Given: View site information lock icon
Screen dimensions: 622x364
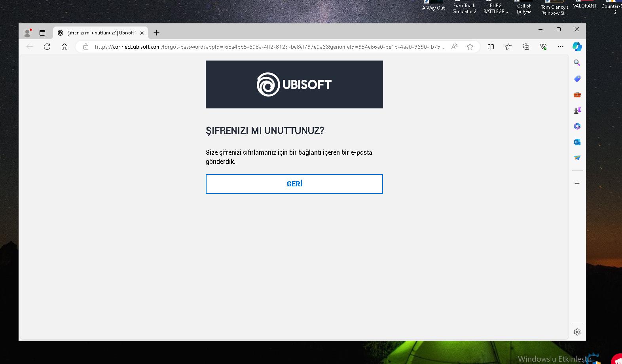Looking at the screenshot, I should click(86, 47).
